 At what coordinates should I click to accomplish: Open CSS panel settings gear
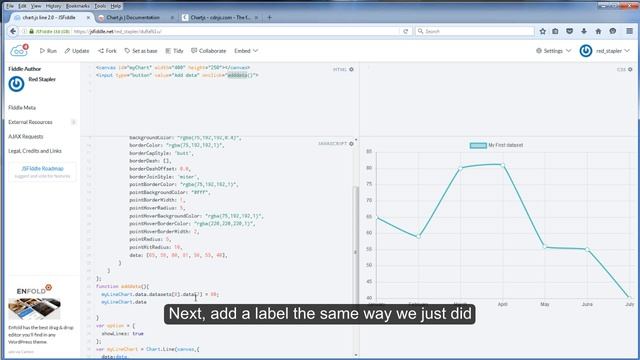[x=630, y=70]
